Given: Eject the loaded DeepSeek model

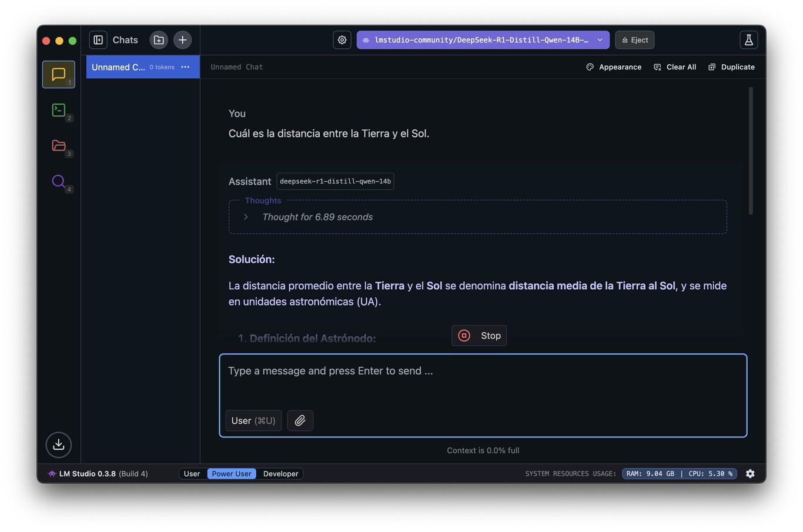Looking at the screenshot, I should click(634, 39).
